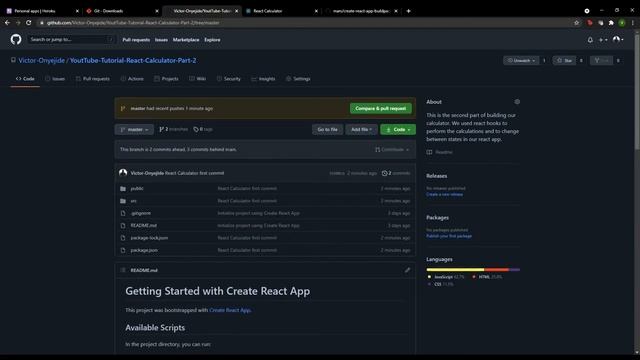Image resolution: width=640 pixels, height=360 pixels.
Task: Open the notifications bell icon
Action: click(x=590, y=40)
